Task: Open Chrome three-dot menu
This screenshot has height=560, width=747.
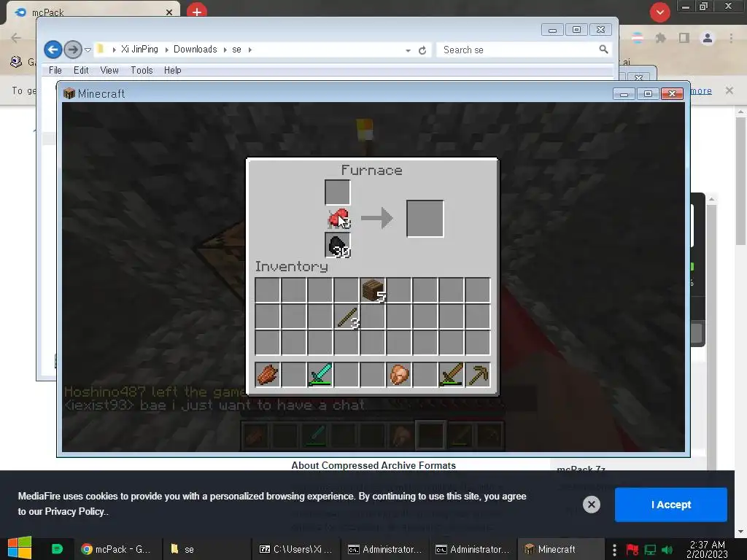Action: [x=731, y=38]
